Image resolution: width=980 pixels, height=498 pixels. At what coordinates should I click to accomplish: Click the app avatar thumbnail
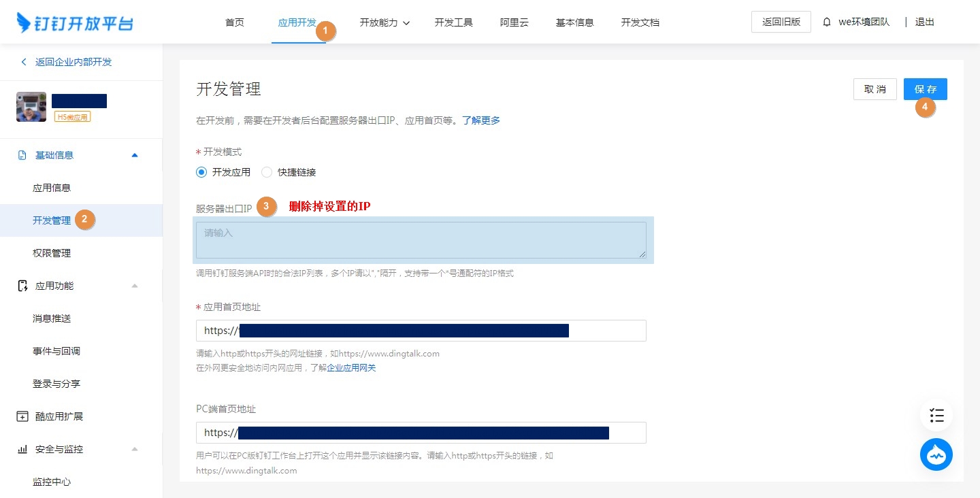(x=31, y=107)
